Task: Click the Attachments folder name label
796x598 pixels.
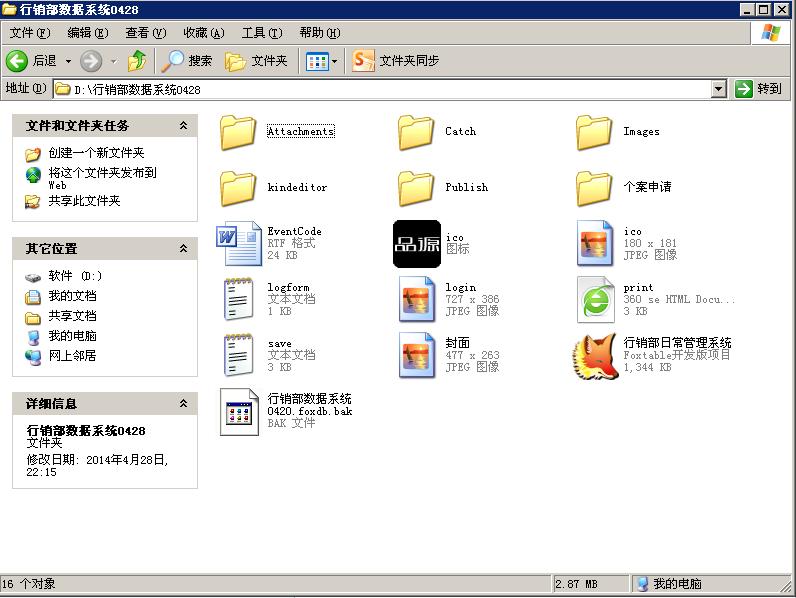Action: point(301,131)
